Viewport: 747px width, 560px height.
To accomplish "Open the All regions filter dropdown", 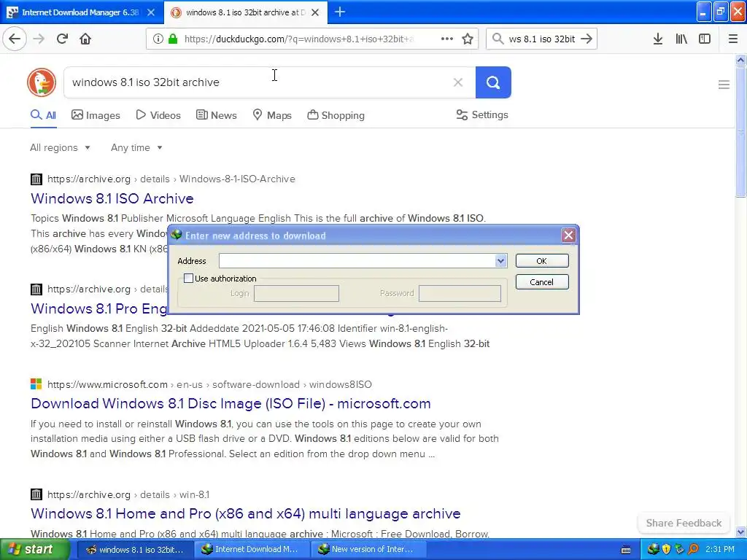I will [x=60, y=147].
